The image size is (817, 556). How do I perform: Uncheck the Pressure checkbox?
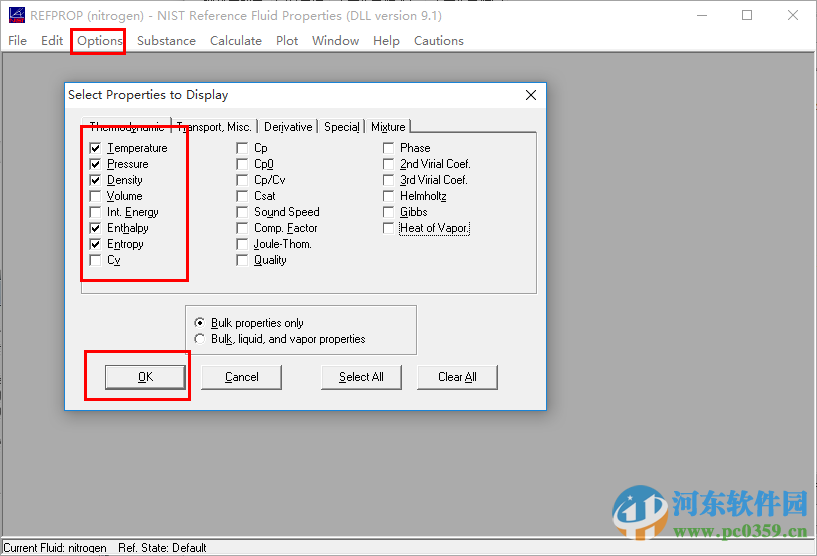[95, 164]
